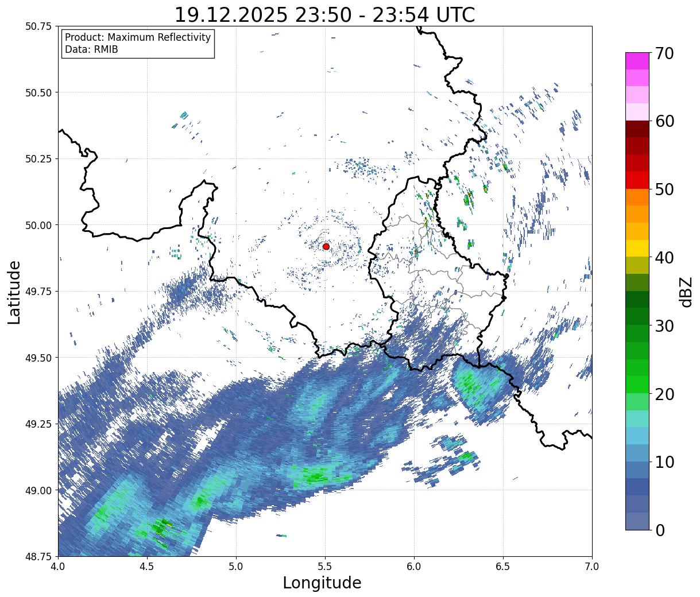
Task: Click the latitude tick label "49.50"
Action: tap(38, 358)
